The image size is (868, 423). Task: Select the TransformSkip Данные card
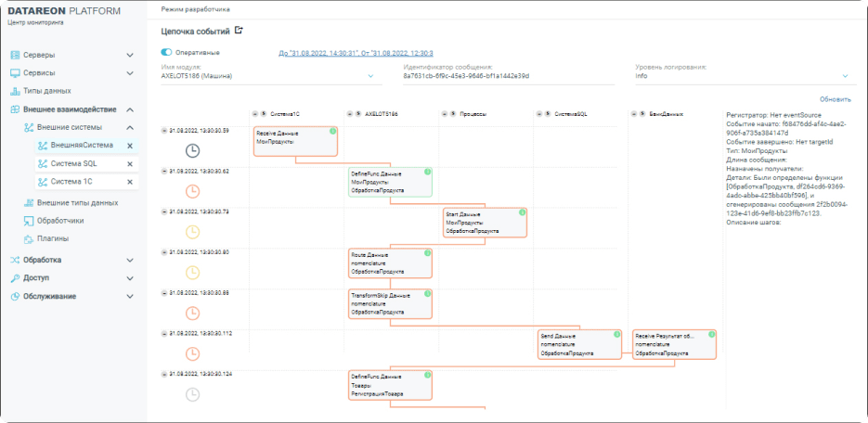click(390, 304)
